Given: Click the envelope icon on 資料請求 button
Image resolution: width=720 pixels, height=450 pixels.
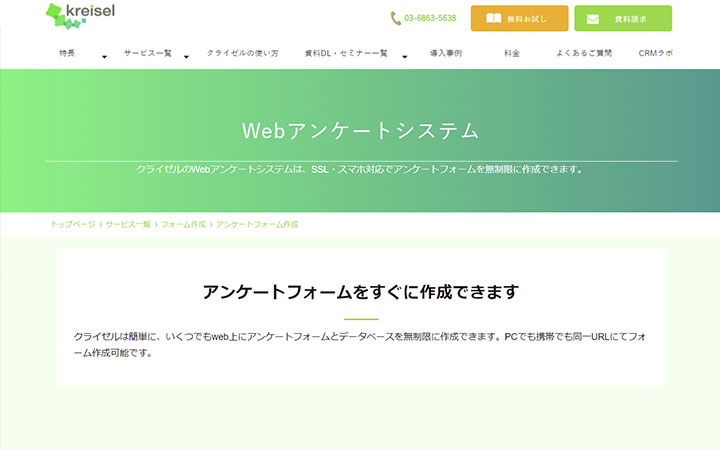Looking at the screenshot, I should [x=593, y=19].
